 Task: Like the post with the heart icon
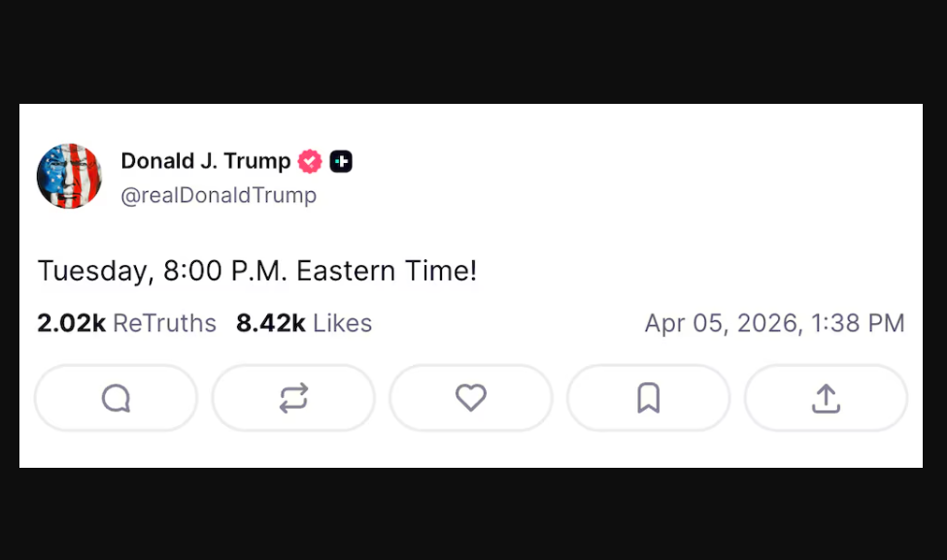pos(471,398)
